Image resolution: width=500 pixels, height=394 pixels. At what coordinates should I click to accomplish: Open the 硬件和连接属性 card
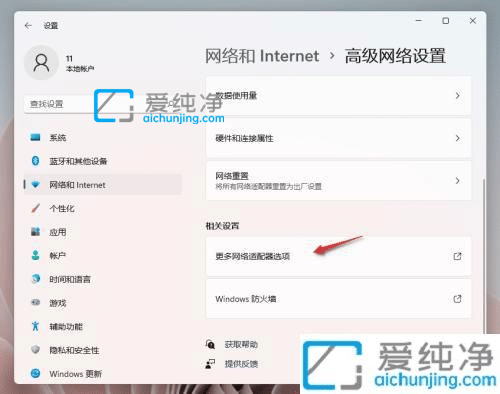coord(339,138)
